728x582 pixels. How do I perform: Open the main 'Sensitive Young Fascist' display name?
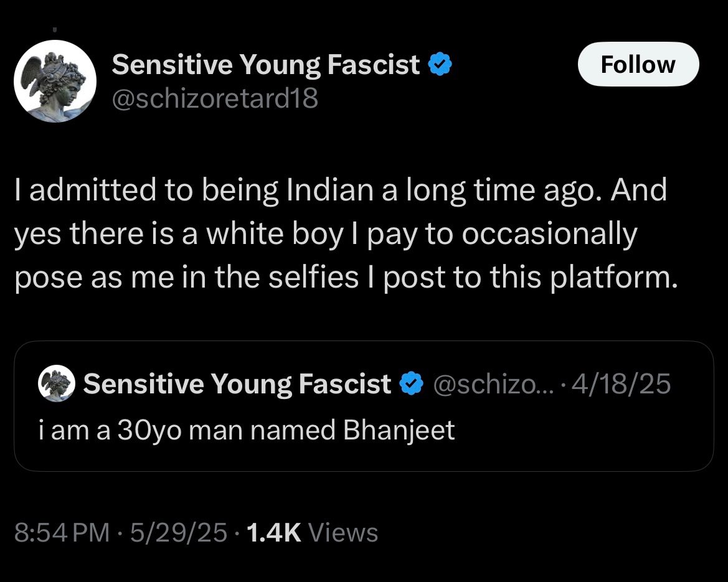click(x=265, y=64)
